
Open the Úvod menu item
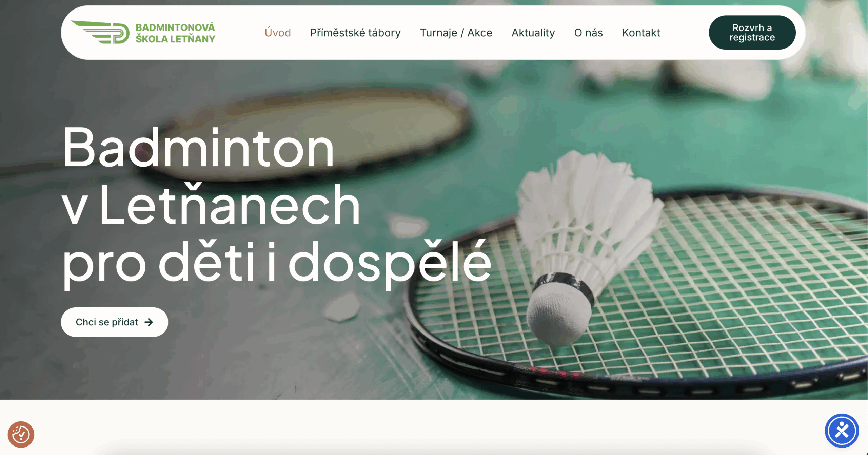tap(278, 33)
